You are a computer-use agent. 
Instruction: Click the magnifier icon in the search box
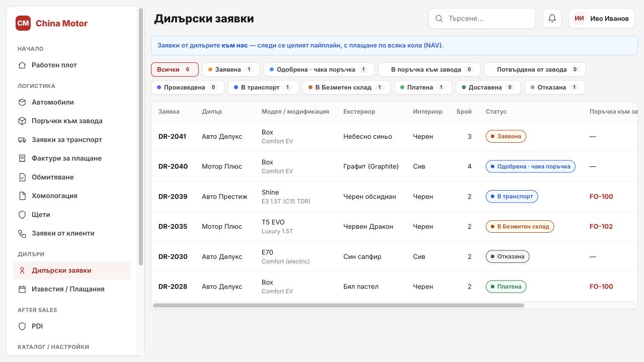pos(439,19)
